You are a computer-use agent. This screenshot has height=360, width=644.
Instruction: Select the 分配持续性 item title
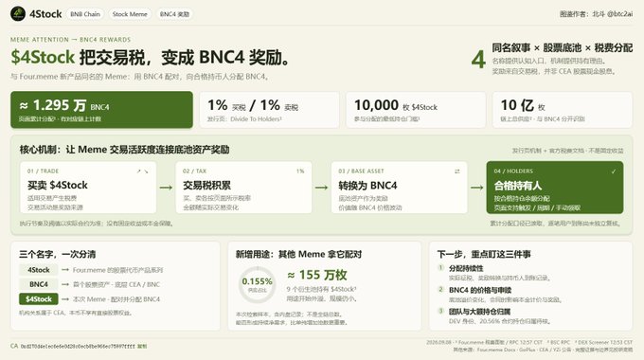[x=466, y=268]
